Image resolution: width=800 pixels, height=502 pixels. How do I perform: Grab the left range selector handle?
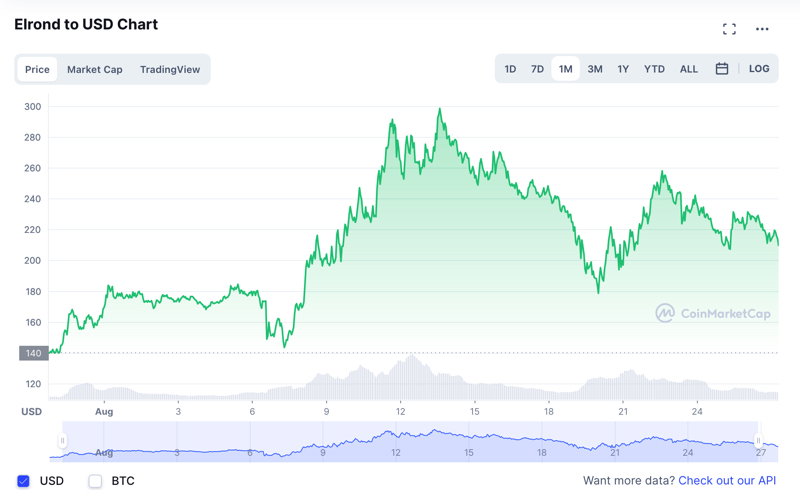click(62, 441)
